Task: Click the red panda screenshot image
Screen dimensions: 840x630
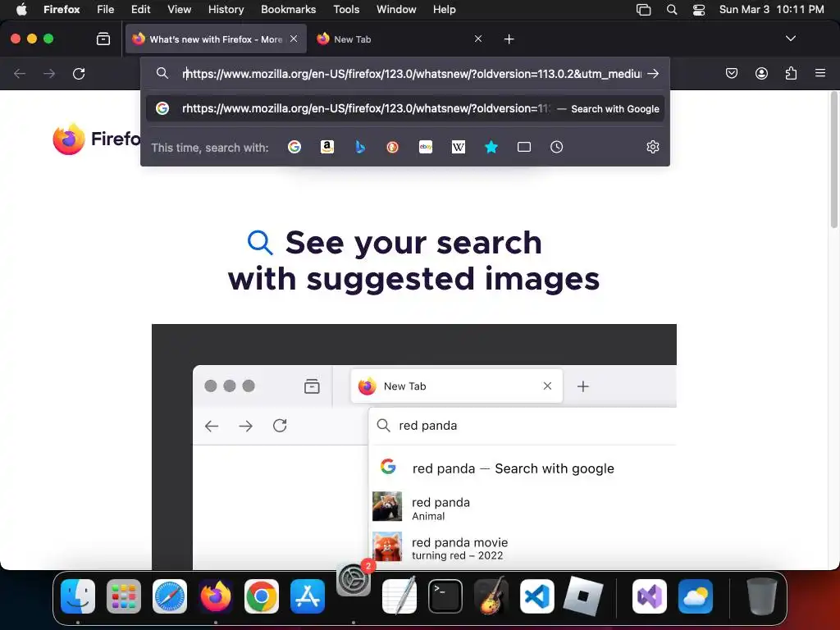Action: [413, 447]
